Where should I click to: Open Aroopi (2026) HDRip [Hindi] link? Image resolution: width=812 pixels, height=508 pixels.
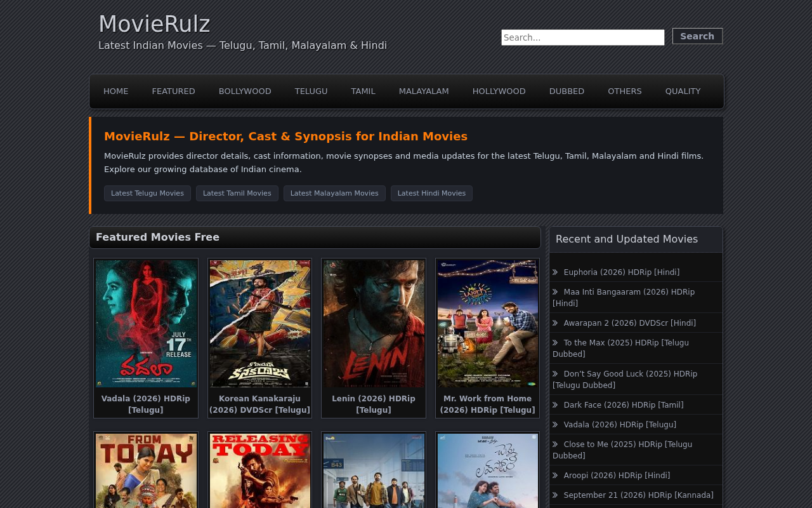pyautogui.click(x=617, y=476)
